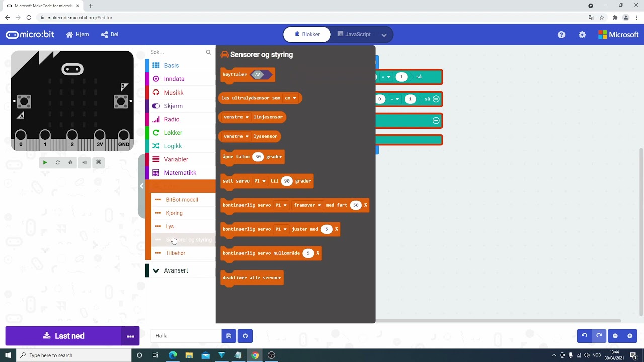Toggle the høyttaler AV switch
The width and height of the screenshot is (644, 362).
pos(261,75)
